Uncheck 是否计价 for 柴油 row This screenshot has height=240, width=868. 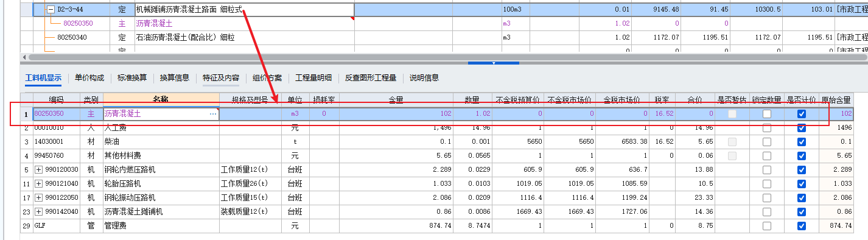[x=802, y=142]
